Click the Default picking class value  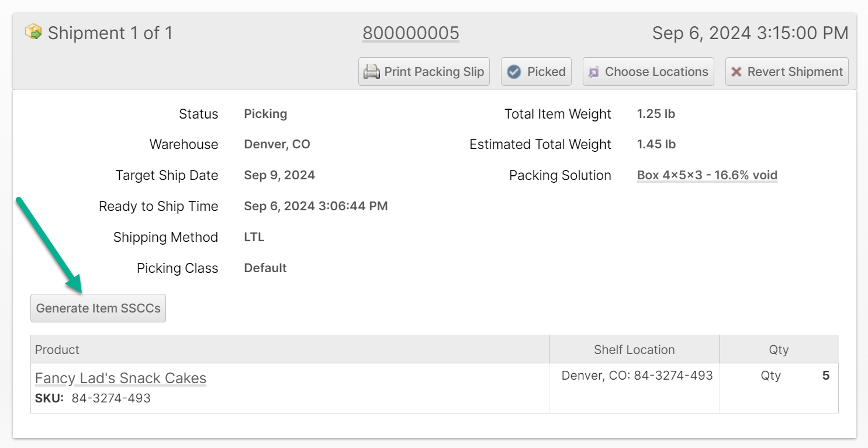(x=265, y=268)
